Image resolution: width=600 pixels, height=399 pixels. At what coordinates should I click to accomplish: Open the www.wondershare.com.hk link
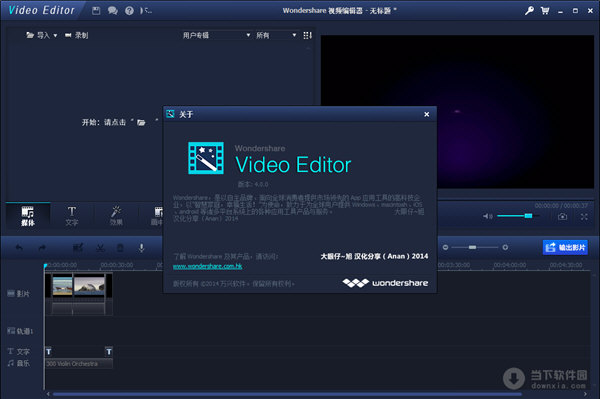point(207,266)
